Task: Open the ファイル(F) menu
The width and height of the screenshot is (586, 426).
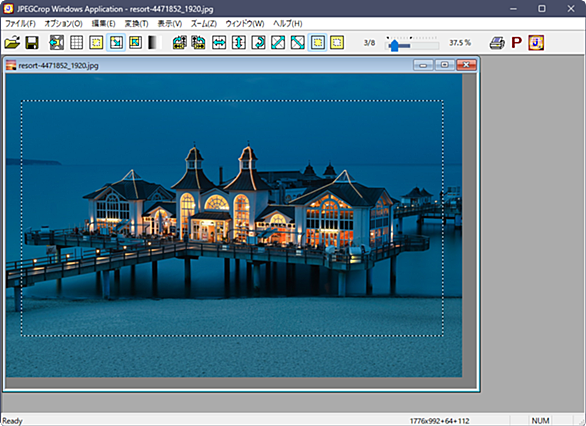Action: pos(20,24)
